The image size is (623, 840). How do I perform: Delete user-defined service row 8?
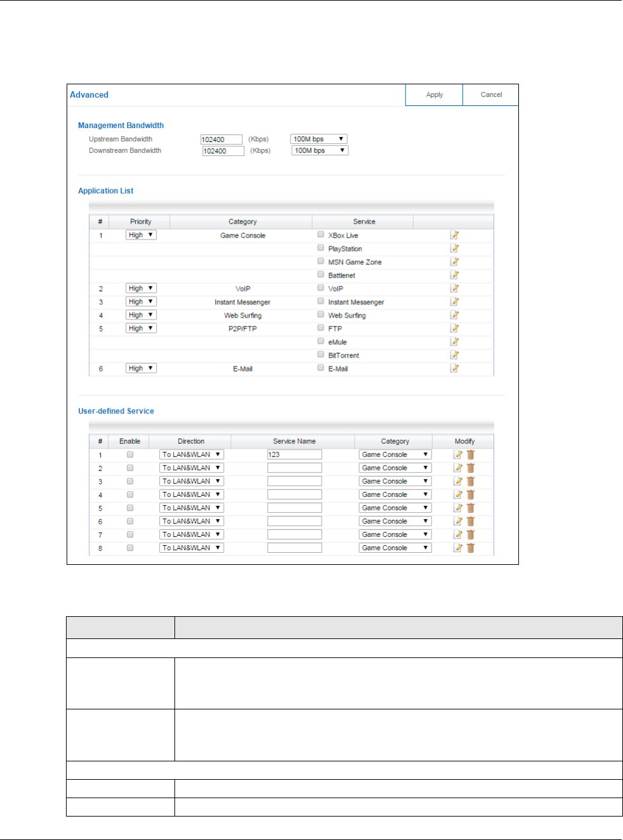pos(471,548)
